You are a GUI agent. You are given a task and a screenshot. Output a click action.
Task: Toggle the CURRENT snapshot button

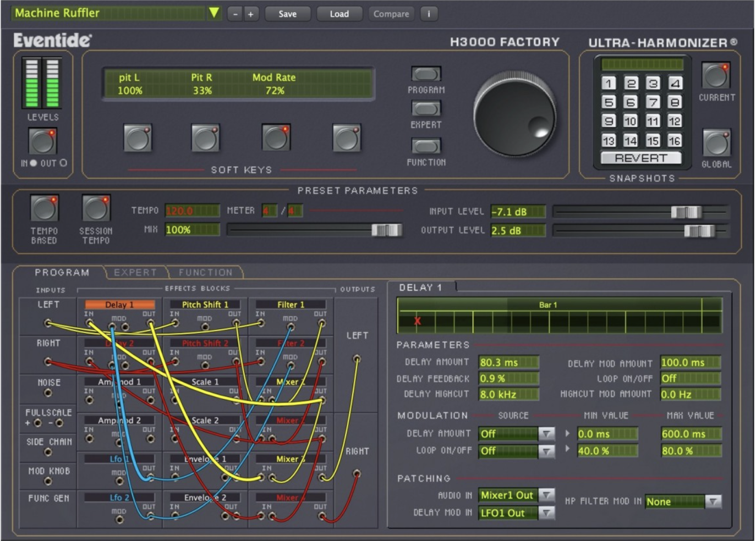[716, 75]
